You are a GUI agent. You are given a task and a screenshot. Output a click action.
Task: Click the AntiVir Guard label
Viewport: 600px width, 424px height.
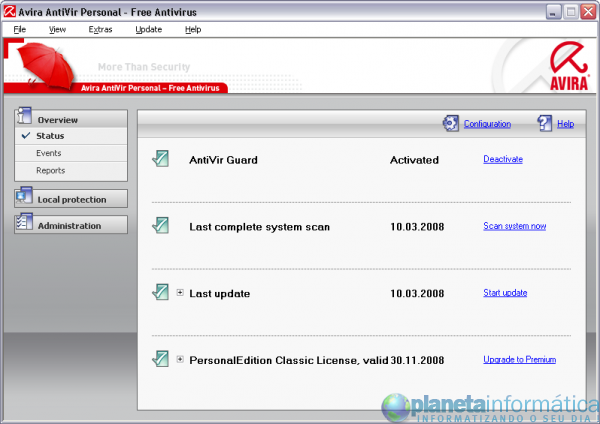[223, 160]
